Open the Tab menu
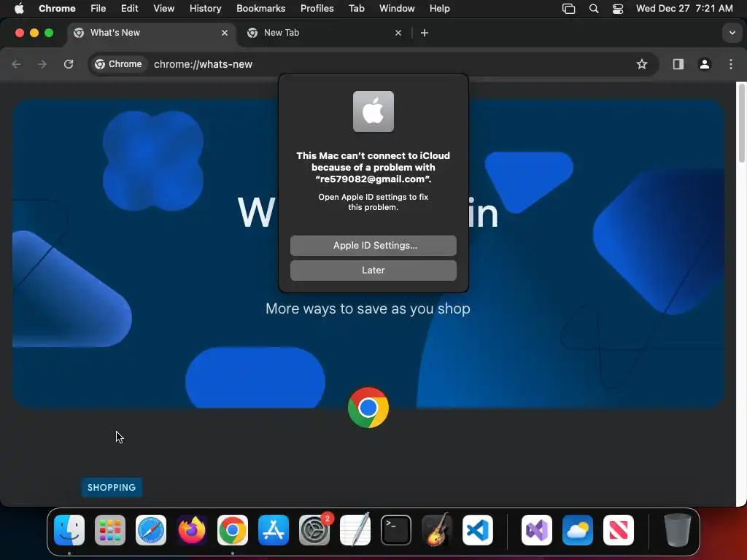747x560 pixels. tap(356, 9)
